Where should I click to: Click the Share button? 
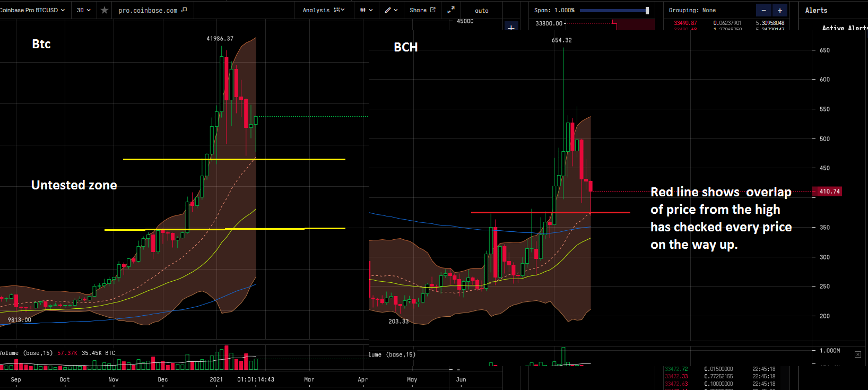pos(422,10)
